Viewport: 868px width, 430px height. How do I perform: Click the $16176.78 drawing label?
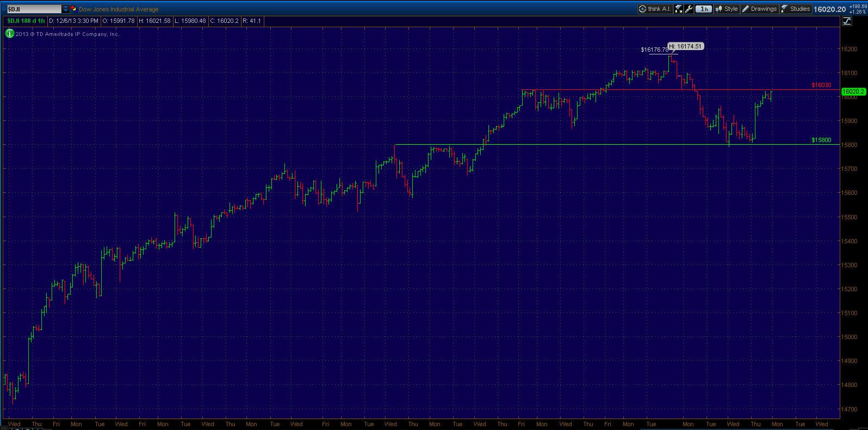pos(654,50)
